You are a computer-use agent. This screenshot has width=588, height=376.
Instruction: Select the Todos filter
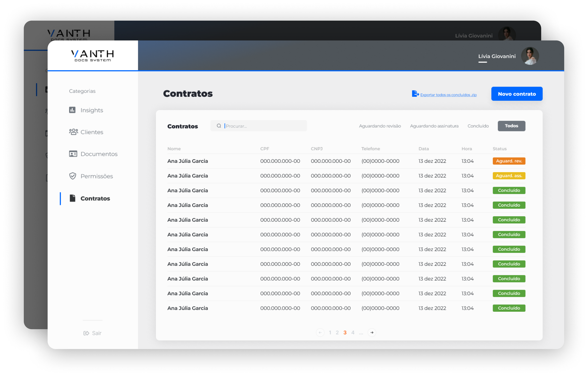512,126
